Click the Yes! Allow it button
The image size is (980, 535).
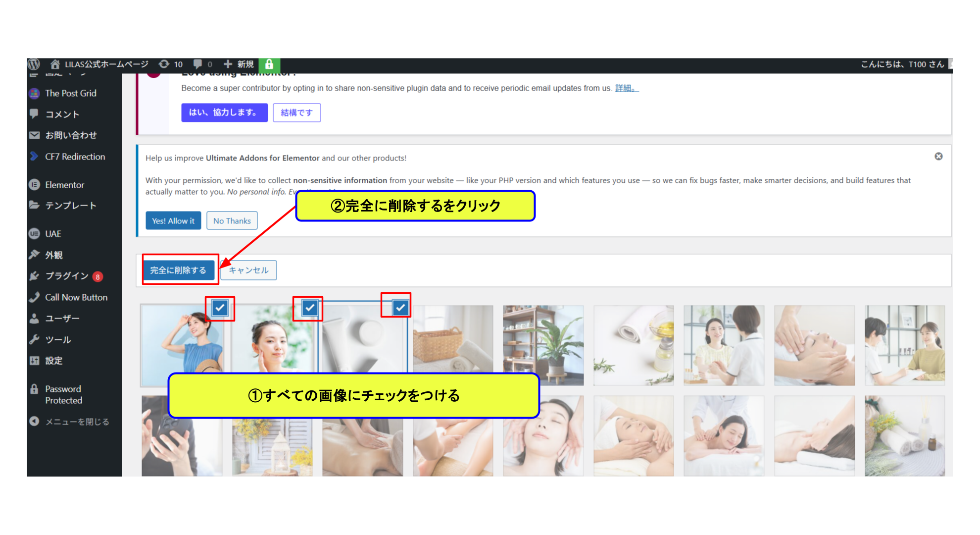point(173,220)
